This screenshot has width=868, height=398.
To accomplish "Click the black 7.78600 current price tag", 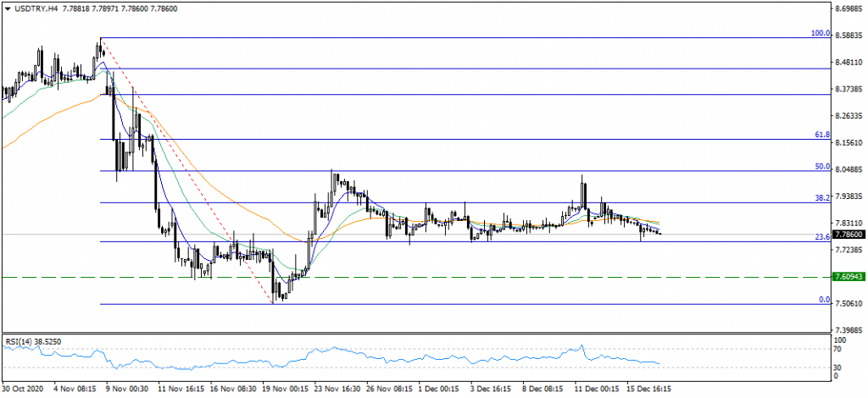I will point(848,235).
